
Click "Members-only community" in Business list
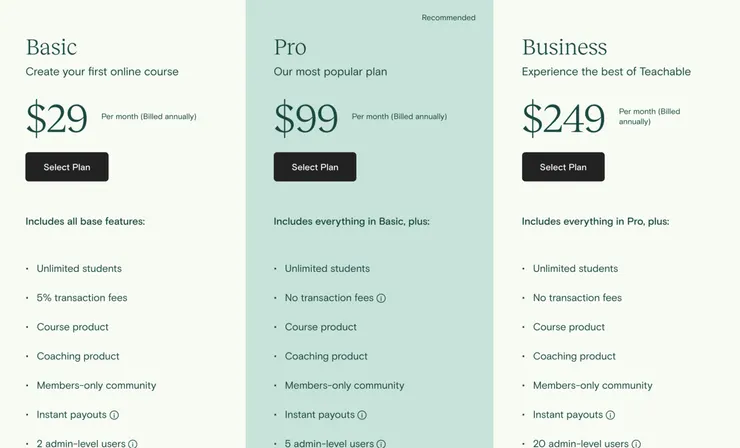pos(592,386)
